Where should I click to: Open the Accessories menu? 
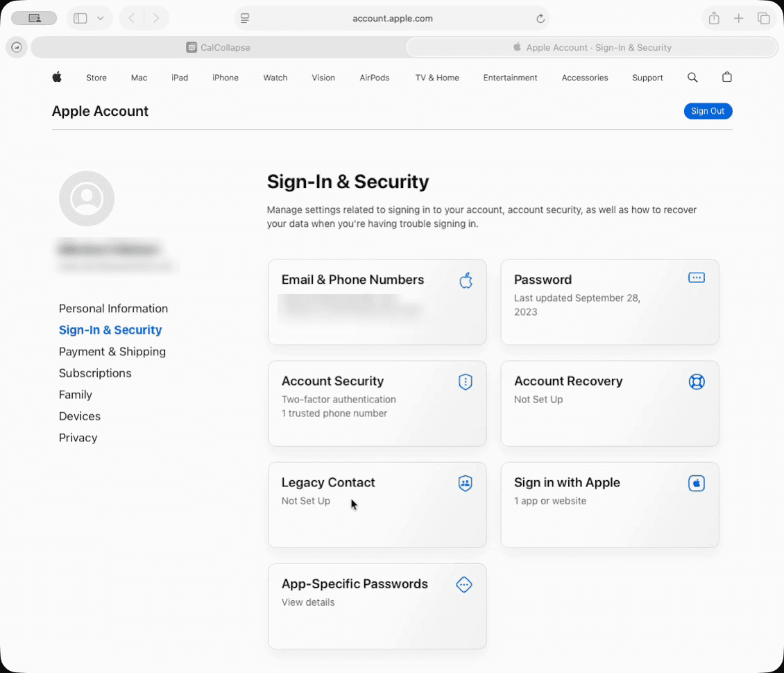(x=585, y=78)
